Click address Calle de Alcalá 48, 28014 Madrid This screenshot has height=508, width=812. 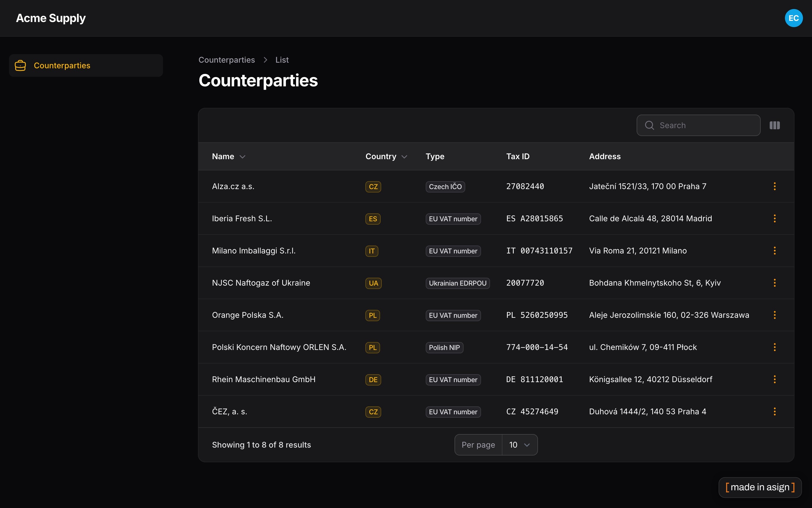click(650, 219)
